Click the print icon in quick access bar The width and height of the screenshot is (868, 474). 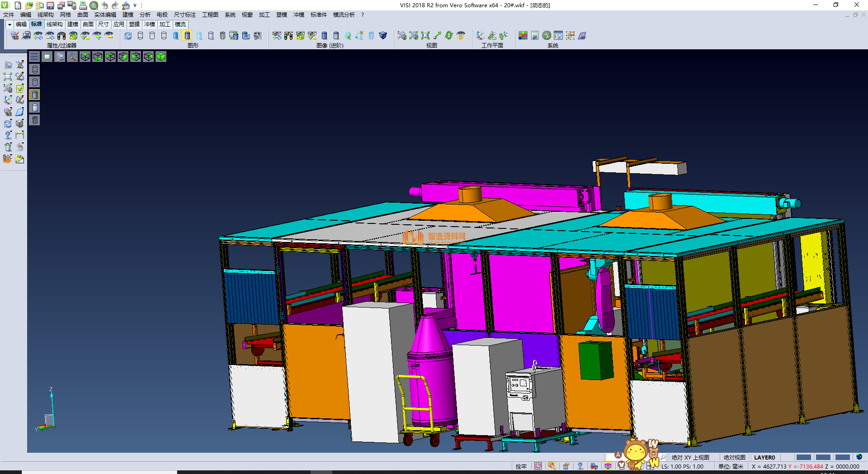pyautogui.click(x=83, y=5)
